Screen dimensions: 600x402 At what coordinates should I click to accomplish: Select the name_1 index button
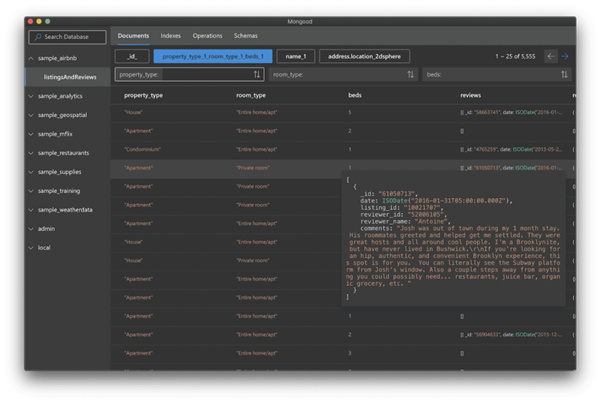pos(296,57)
